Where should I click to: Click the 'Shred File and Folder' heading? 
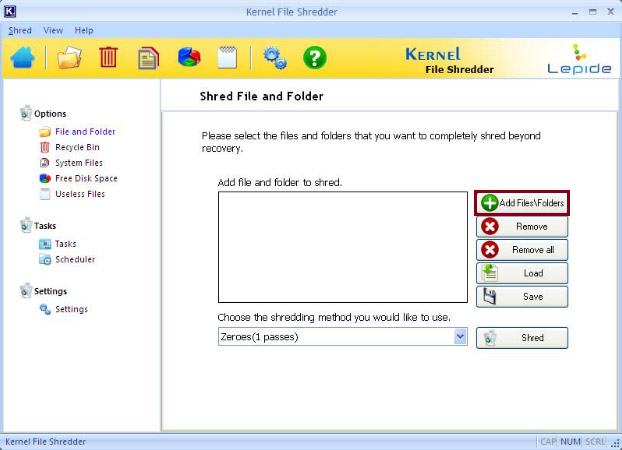(x=261, y=96)
